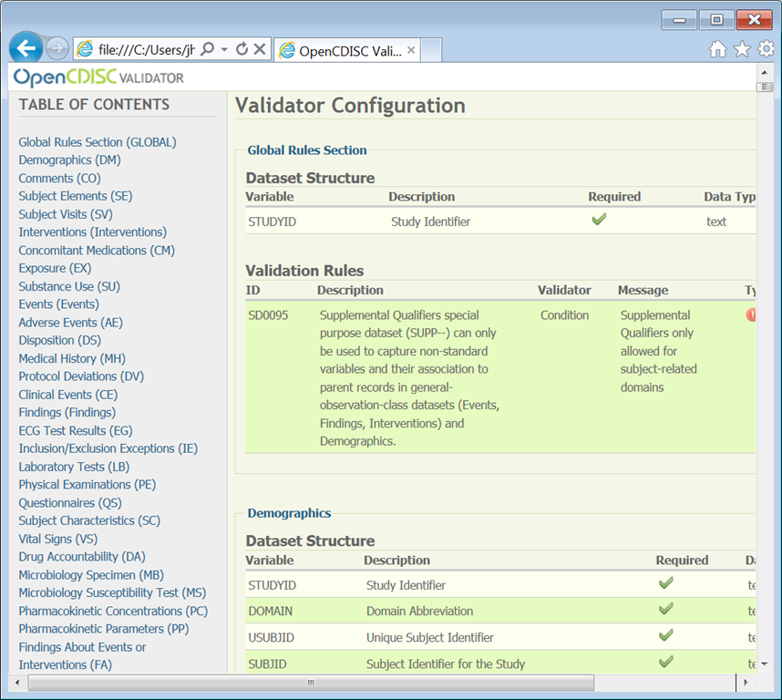
Task: Navigate to Laboratory Tests (LB)
Action: coord(74,467)
